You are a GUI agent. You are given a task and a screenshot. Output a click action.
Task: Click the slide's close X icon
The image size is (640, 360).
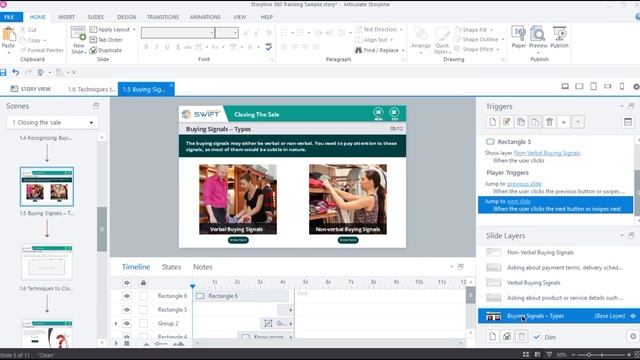click(394, 113)
